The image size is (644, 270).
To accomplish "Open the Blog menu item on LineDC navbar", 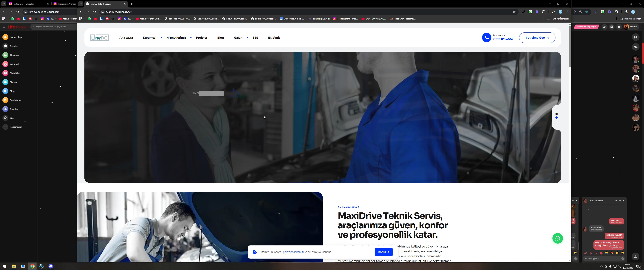I will [220, 37].
